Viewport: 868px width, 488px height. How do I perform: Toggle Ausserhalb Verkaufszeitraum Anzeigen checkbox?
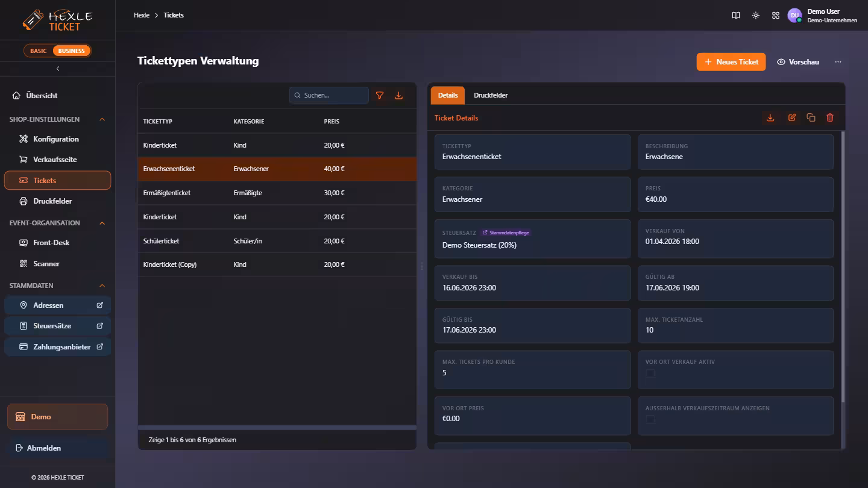coord(650,419)
